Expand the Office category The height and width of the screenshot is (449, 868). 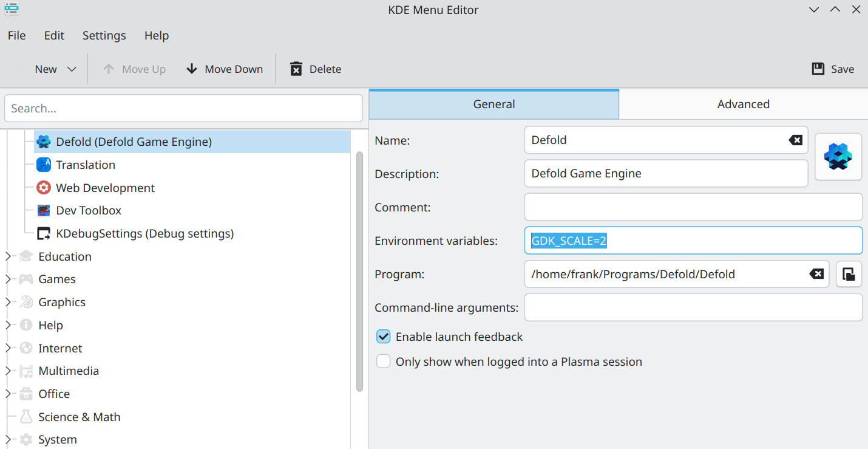8,394
